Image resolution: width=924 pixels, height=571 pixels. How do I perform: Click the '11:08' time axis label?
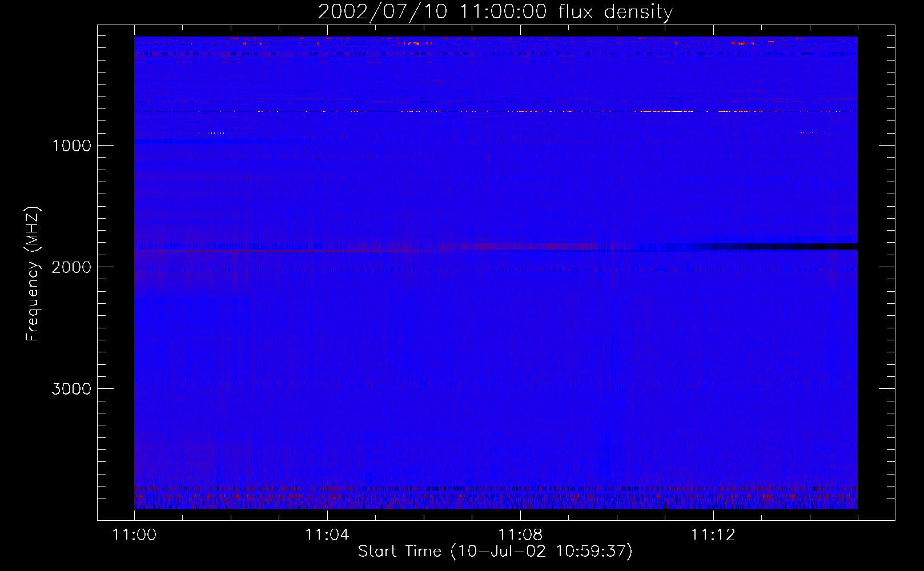(520, 535)
